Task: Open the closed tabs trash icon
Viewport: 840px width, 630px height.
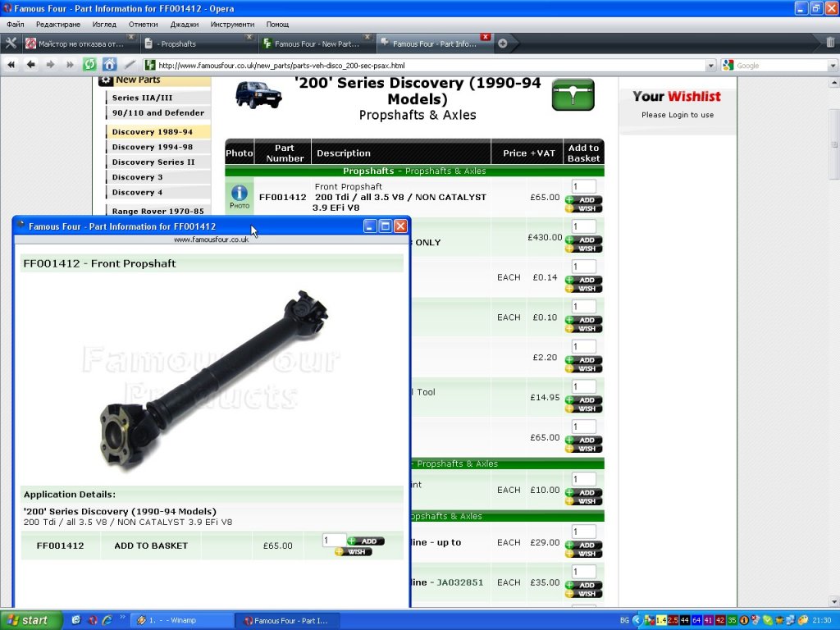Action: tap(830, 43)
